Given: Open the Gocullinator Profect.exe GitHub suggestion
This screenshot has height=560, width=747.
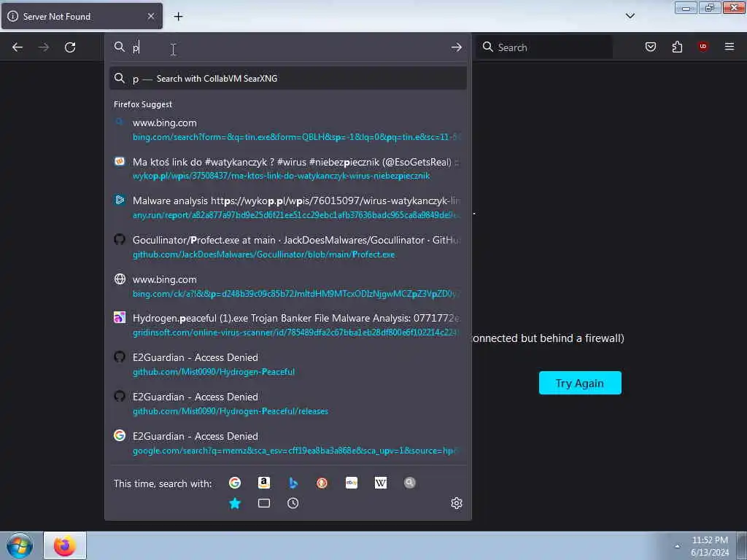Looking at the screenshot, I should (x=287, y=247).
